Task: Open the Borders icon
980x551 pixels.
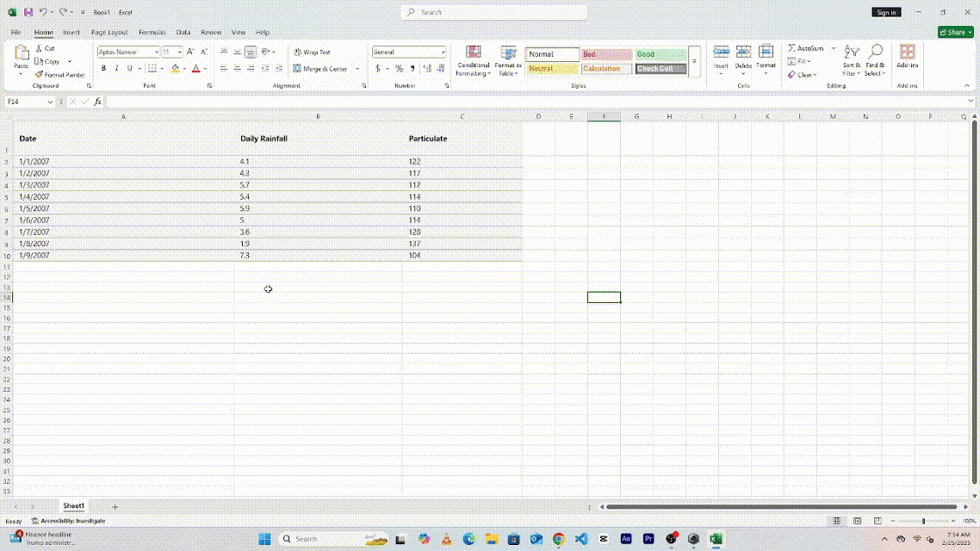Action: click(x=152, y=68)
